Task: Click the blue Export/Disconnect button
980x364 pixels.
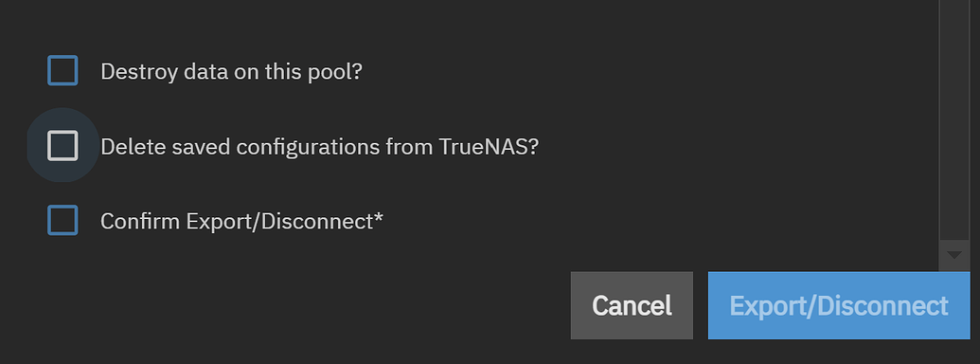Action: (839, 305)
